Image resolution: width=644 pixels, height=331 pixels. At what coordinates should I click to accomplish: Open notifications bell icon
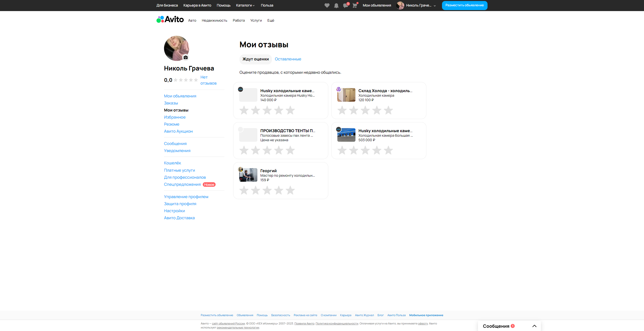click(x=336, y=6)
